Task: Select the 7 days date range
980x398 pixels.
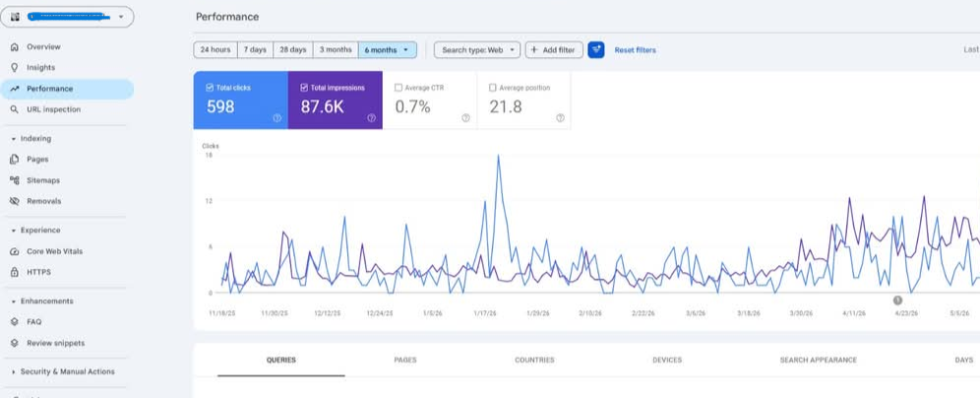Action: 255,50
